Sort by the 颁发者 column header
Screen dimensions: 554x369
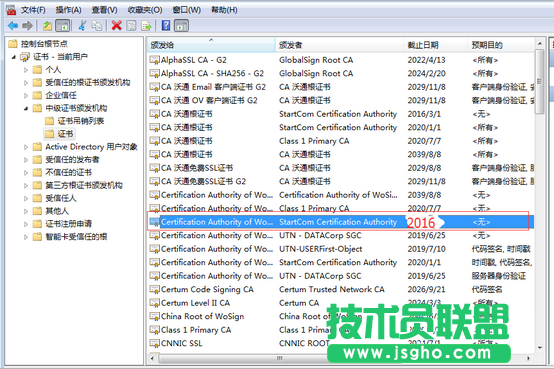click(x=339, y=45)
